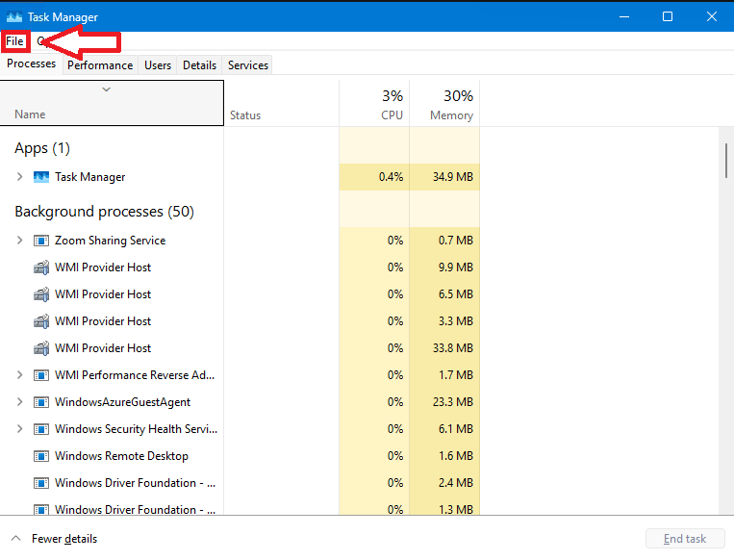Collapse view using Fewer details toggle

55,539
